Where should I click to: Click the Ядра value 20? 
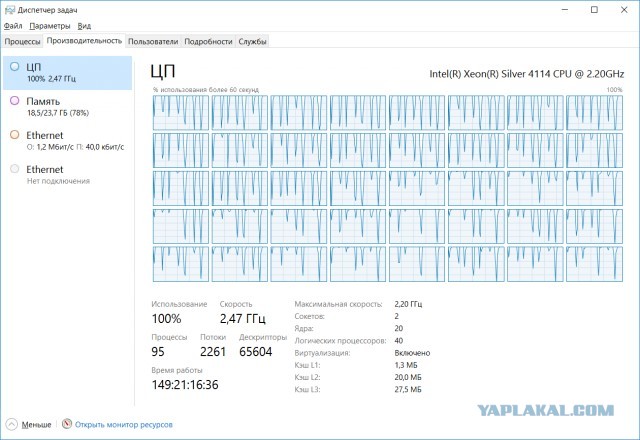[399, 329]
